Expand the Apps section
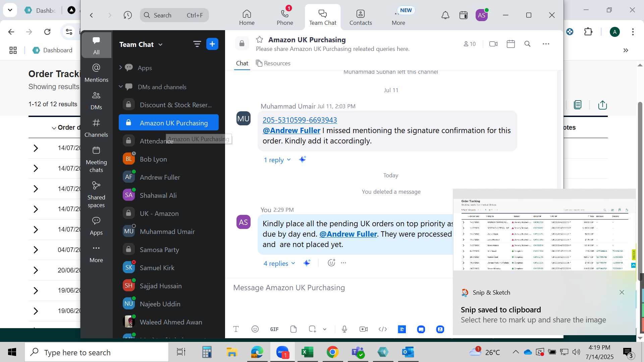Viewport: 644px width, 362px height. pyautogui.click(x=120, y=67)
